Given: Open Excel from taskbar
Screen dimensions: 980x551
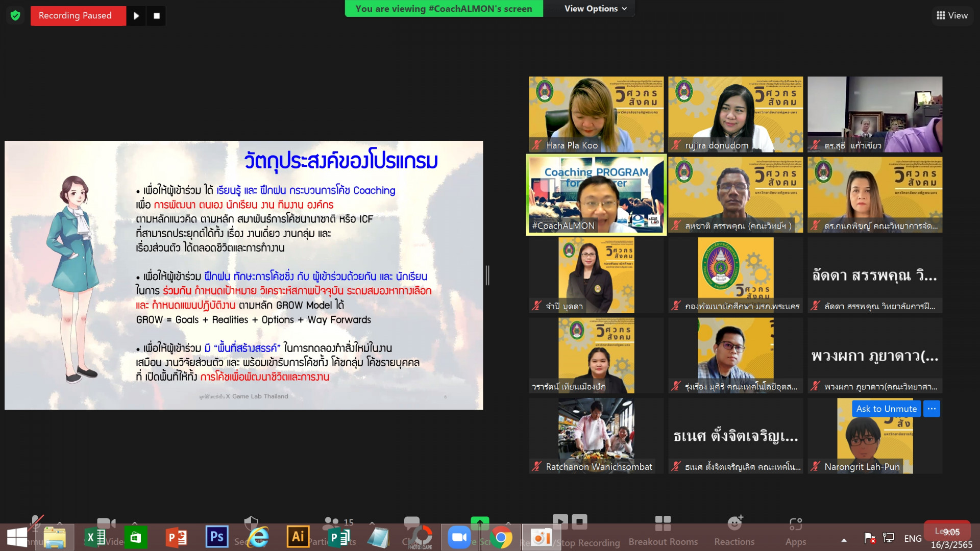Looking at the screenshot, I should point(95,538).
